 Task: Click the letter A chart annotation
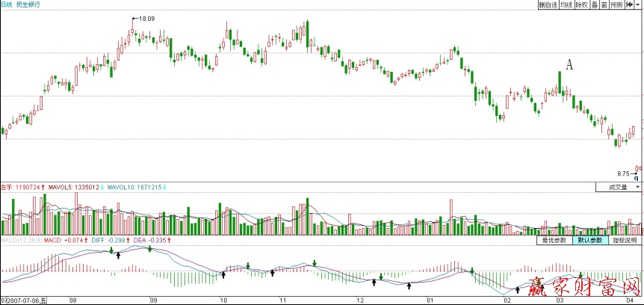(569, 66)
